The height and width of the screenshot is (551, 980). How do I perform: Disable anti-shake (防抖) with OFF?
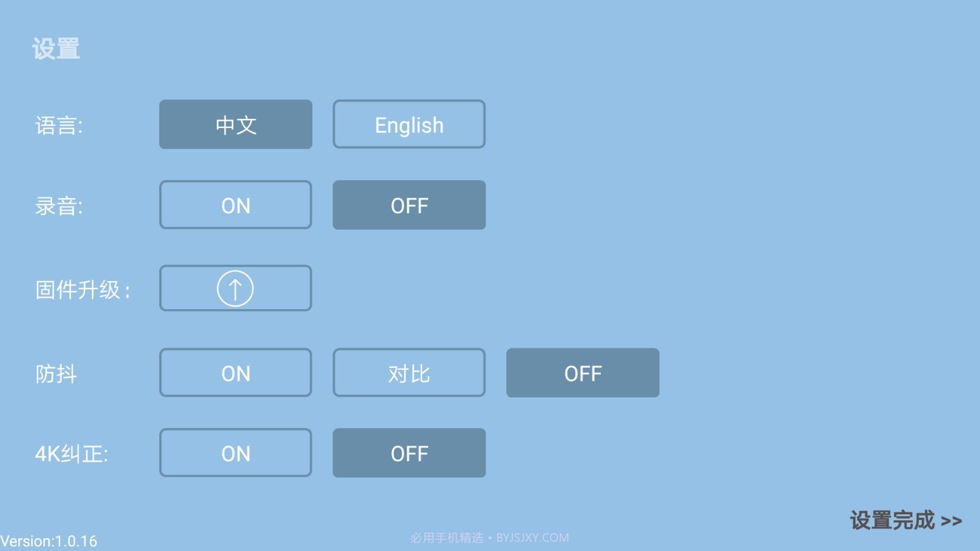pos(582,373)
